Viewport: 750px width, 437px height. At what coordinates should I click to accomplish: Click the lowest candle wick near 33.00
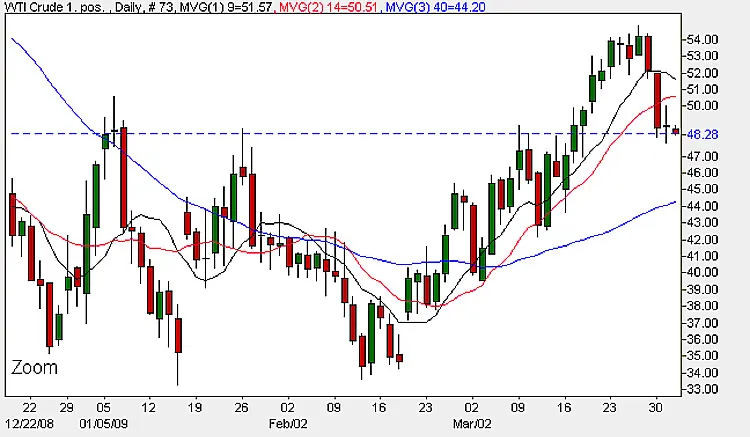click(178, 369)
